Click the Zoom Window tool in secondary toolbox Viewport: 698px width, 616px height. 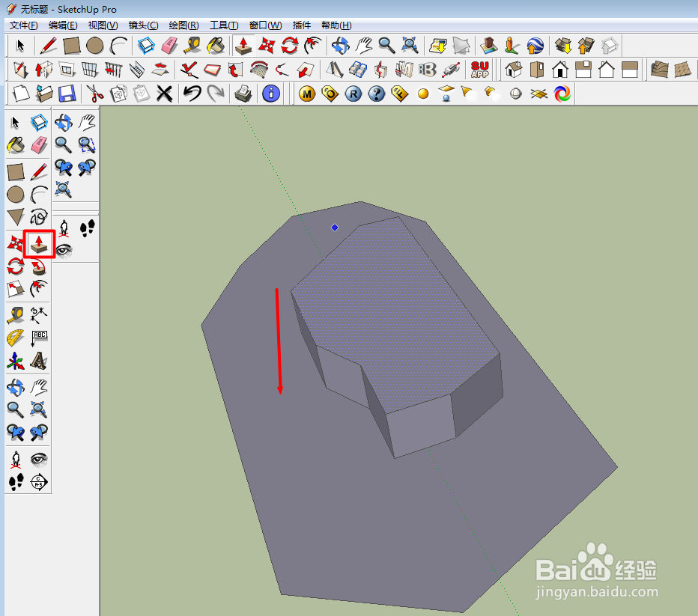coord(87,144)
